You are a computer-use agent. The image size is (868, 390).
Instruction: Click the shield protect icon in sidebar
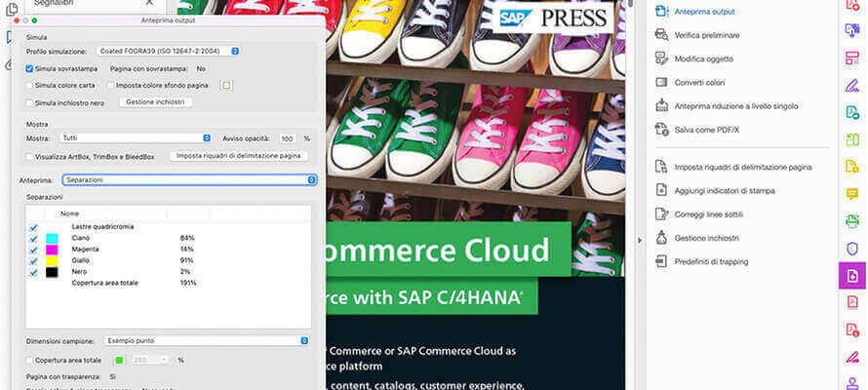click(x=851, y=249)
